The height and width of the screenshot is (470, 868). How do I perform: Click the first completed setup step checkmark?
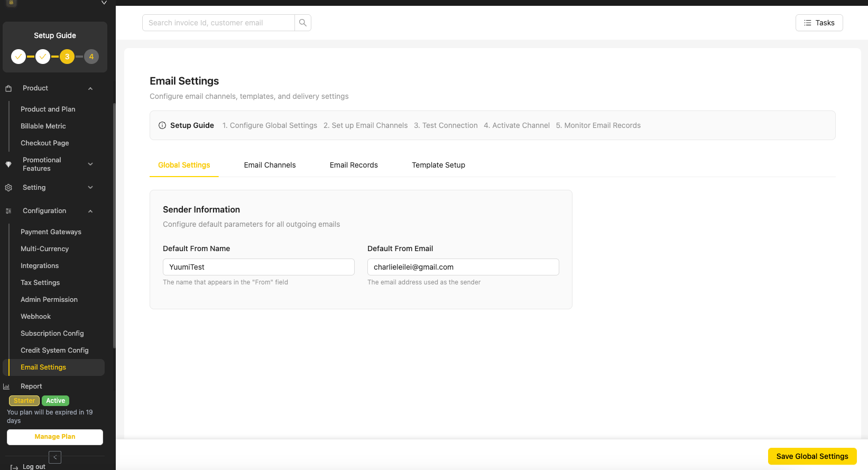pos(19,57)
